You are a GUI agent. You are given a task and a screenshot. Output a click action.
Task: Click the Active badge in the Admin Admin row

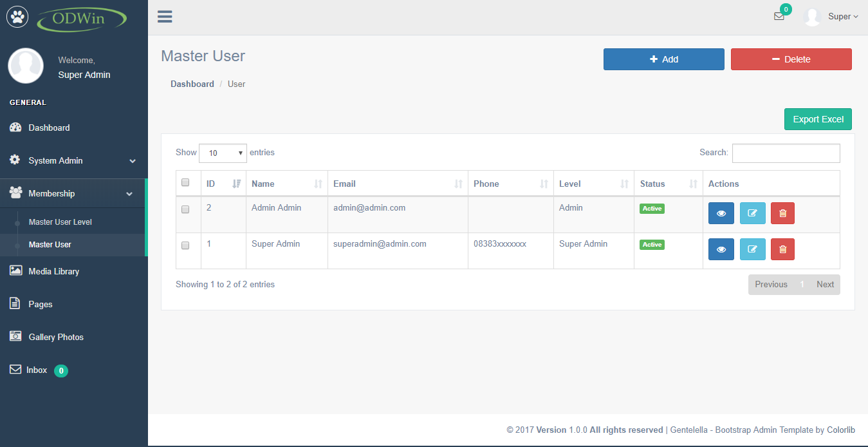pyautogui.click(x=652, y=209)
